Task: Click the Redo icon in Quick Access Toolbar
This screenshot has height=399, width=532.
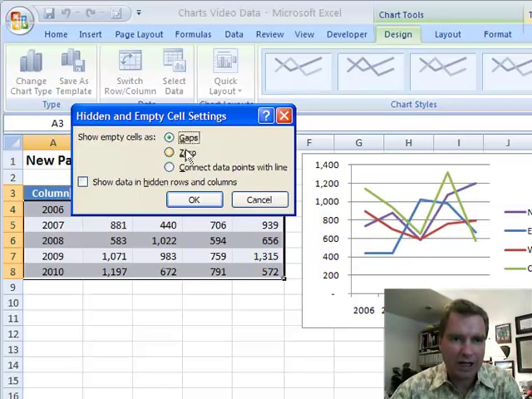Action: pos(90,13)
